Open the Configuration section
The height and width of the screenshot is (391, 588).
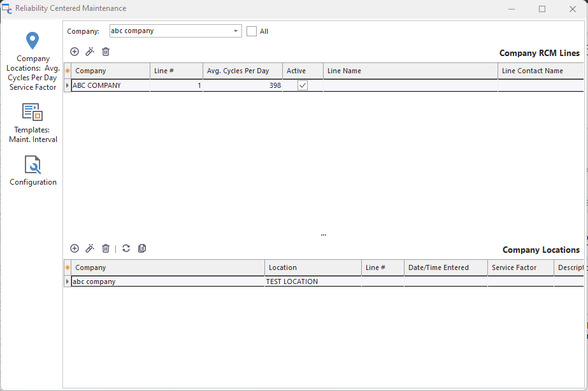(x=32, y=171)
